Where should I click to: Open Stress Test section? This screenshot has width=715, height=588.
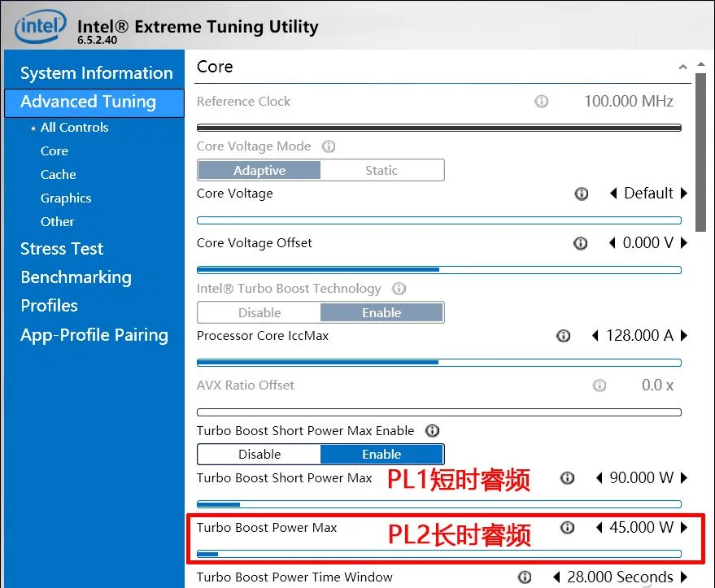(x=62, y=249)
